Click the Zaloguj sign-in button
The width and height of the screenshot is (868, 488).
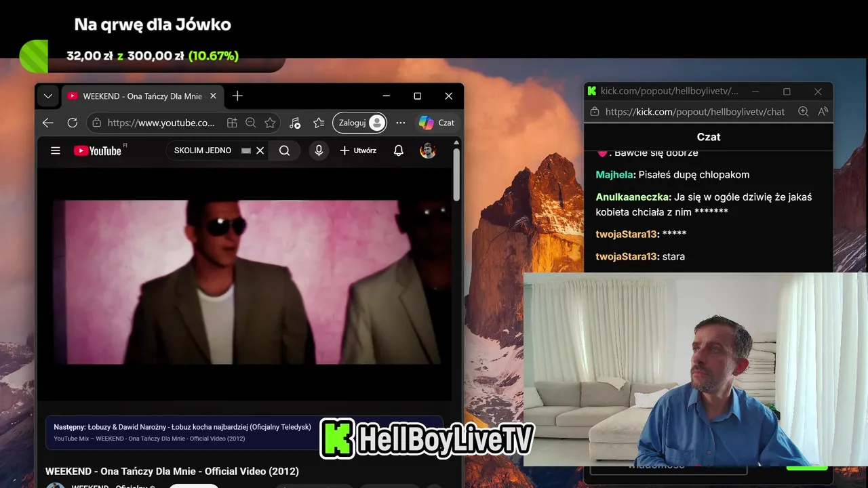[x=359, y=123]
